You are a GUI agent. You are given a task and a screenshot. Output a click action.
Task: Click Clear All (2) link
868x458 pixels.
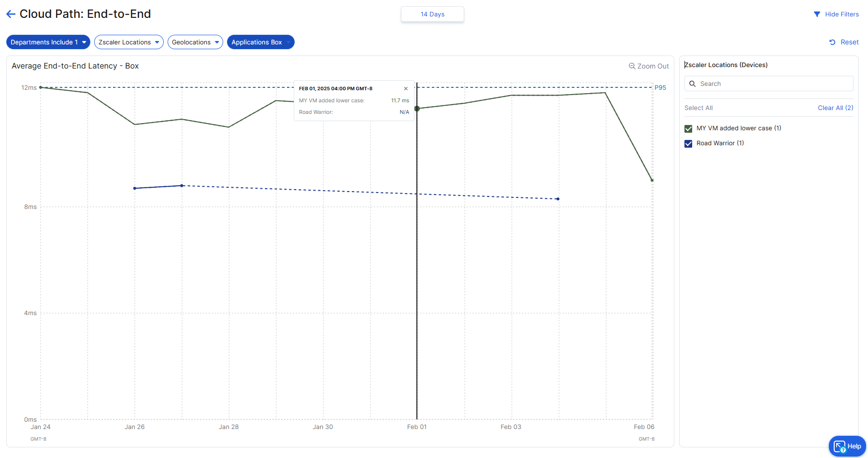tap(835, 108)
